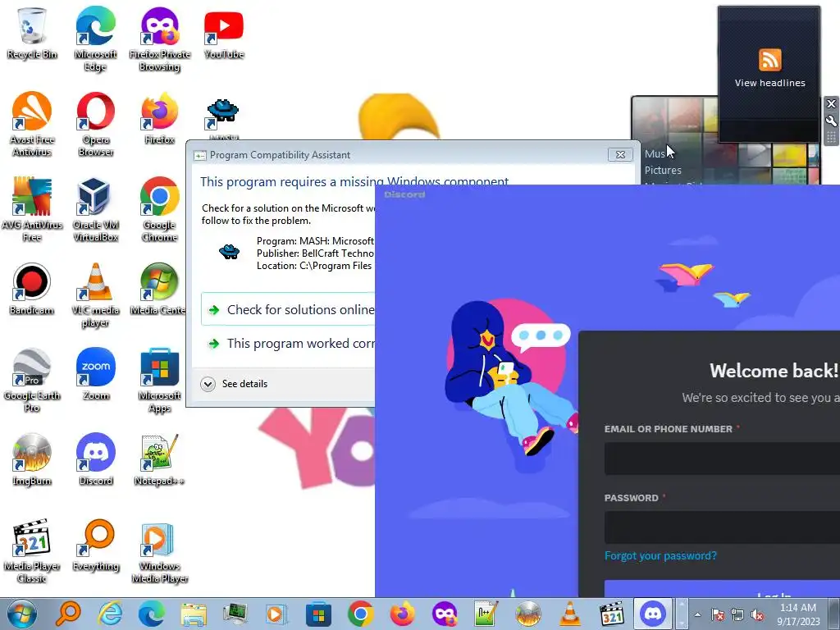Open Media Player Classic from the taskbar
The image size is (840, 630).
611,614
